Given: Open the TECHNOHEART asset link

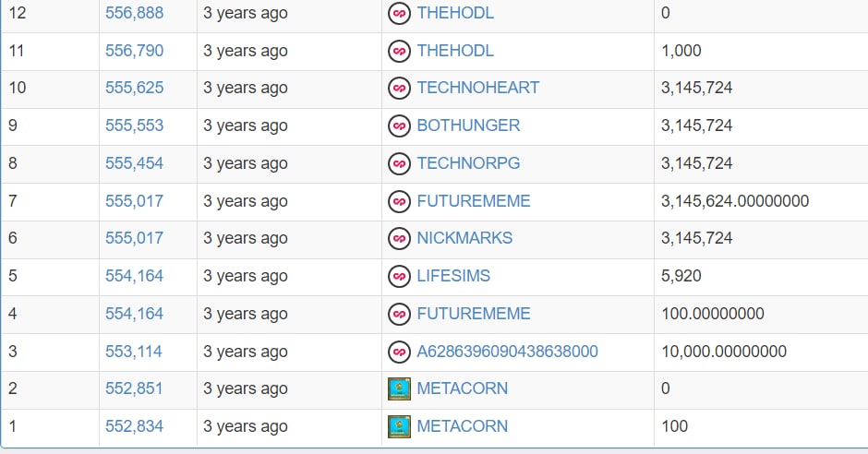Looking at the screenshot, I should [x=477, y=88].
